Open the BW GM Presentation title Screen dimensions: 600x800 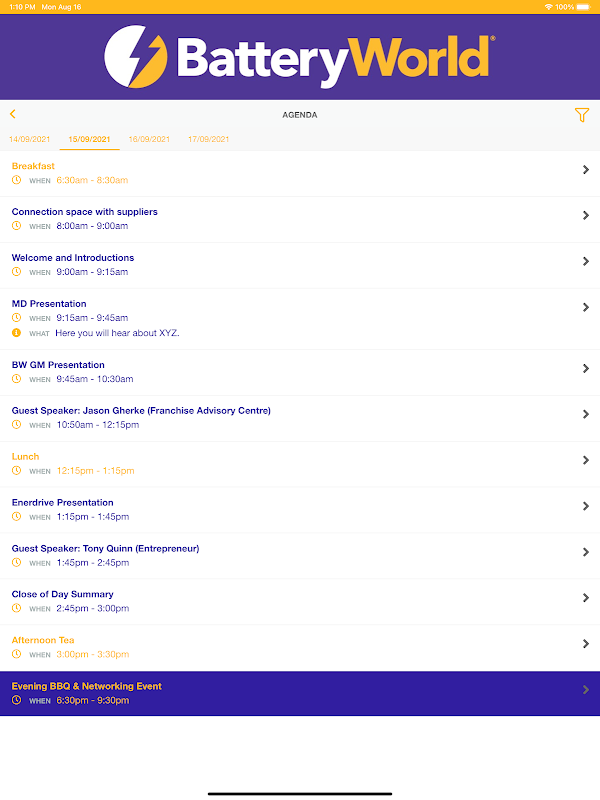[58, 365]
